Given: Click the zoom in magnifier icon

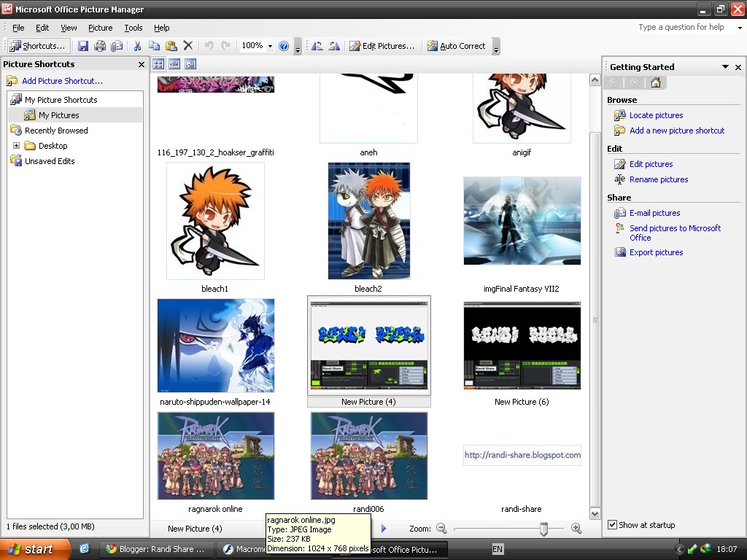Looking at the screenshot, I should coord(576,528).
